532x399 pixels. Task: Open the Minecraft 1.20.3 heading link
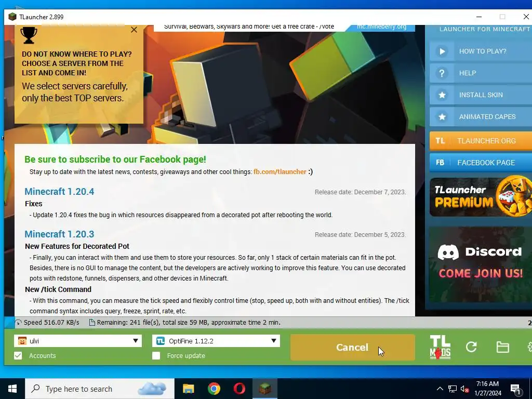point(59,234)
